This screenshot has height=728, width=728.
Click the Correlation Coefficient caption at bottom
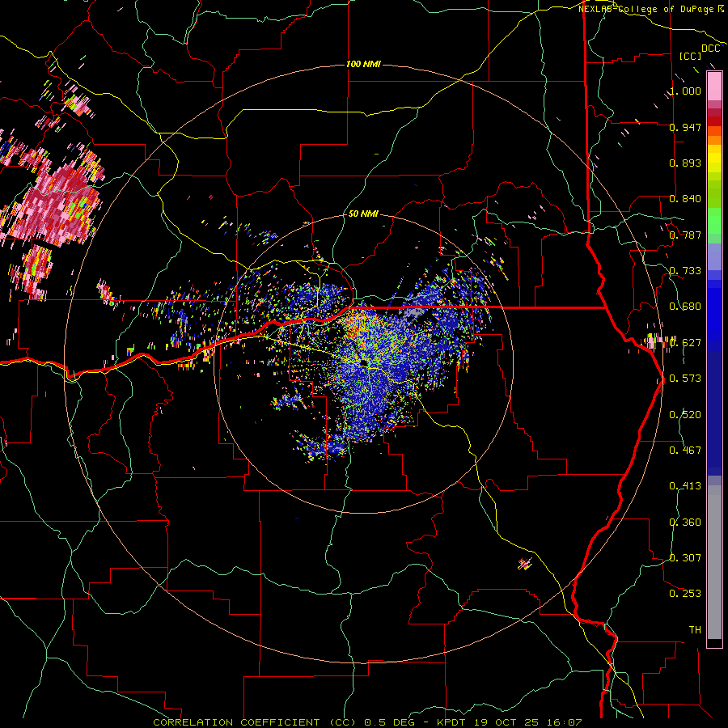366,722
